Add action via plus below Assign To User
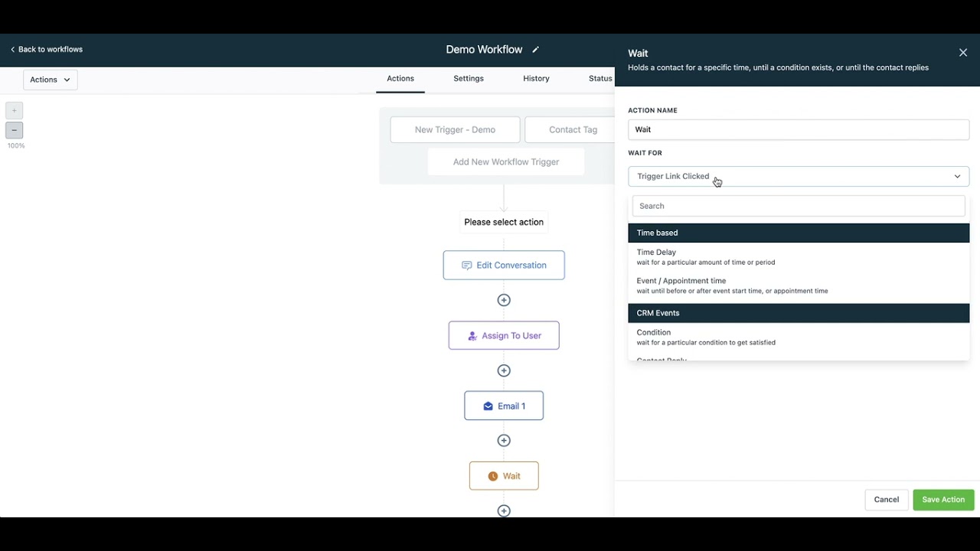980x551 pixels. pyautogui.click(x=504, y=370)
